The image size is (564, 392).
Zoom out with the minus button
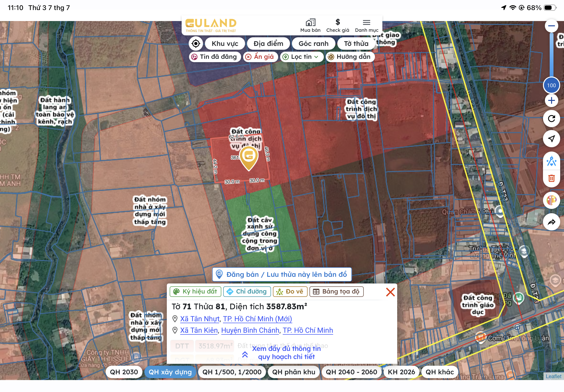[x=551, y=26]
